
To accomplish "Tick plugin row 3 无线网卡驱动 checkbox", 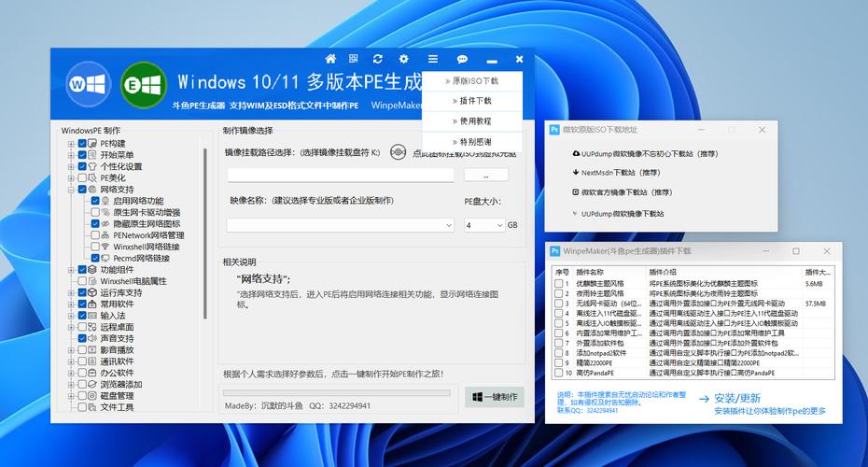I will pyautogui.click(x=559, y=304).
